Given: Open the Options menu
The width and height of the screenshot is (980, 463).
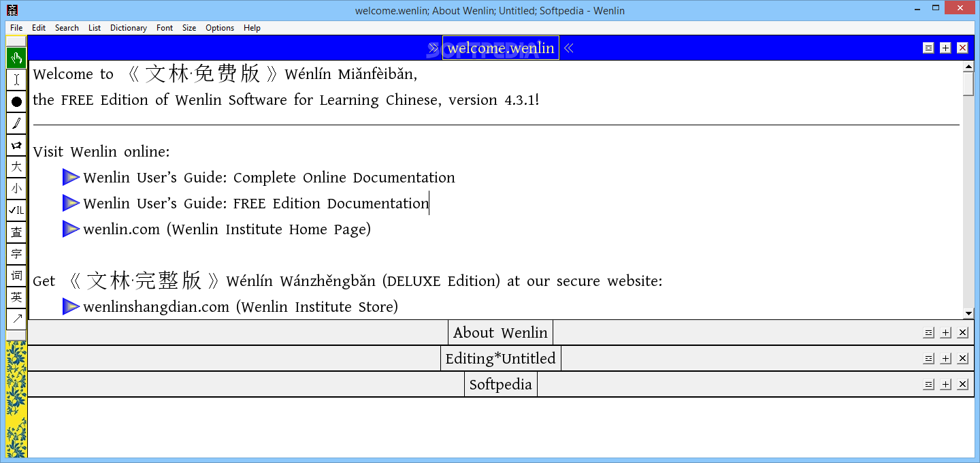Looking at the screenshot, I should click(220, 28).
